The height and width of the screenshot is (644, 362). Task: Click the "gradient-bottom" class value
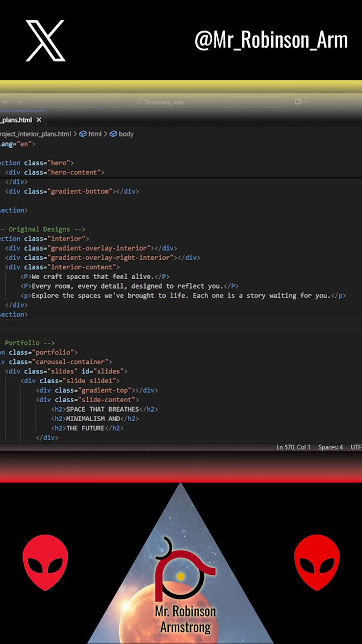tap(82, 191)
